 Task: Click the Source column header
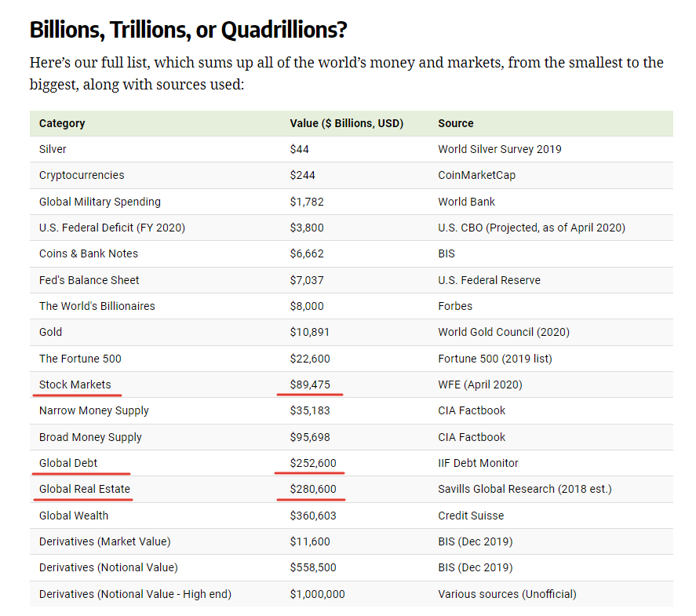tap(456, 123)
